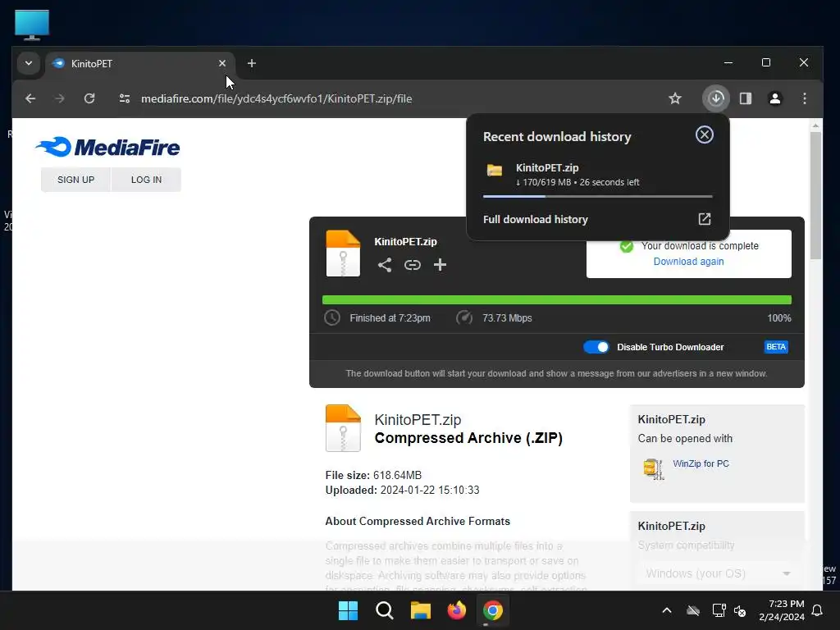This screenshot has width=840, height=630.
Task: Click the Download again link
Action: (x=688, y=262)
